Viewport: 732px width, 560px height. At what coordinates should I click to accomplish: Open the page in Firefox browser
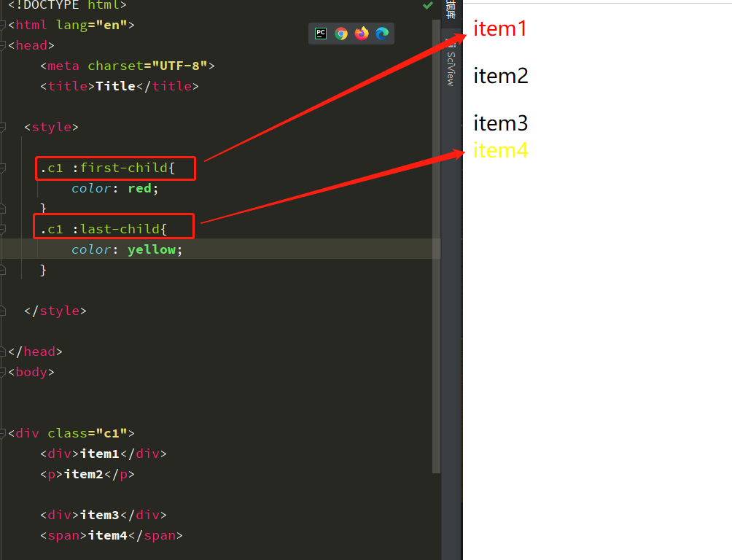[362, 34]
